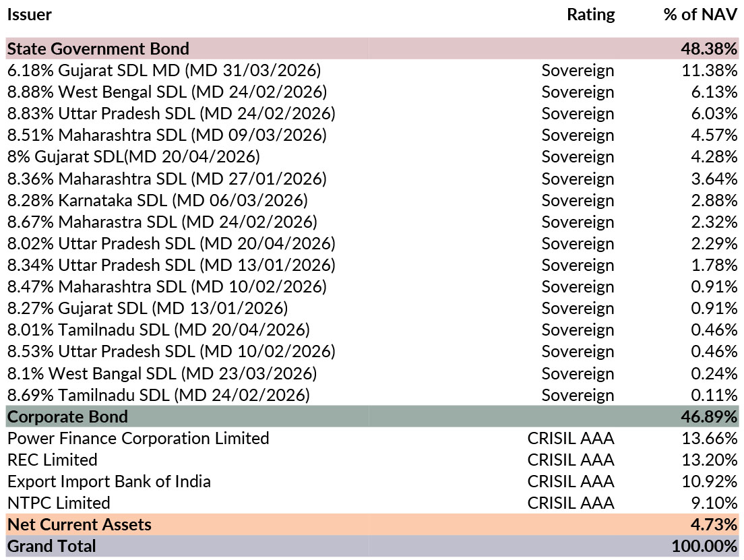This screenshot has width=744, height=560.
Task: Select the Corporate Bond section row
Action: 67,416
